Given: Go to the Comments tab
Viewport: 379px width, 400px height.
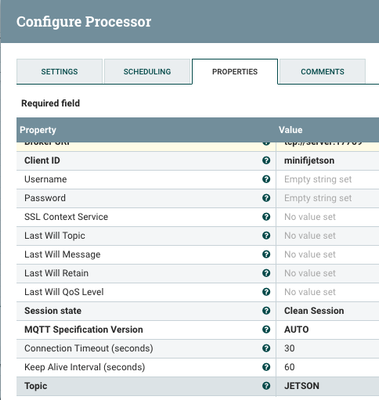Looking at the screenshot, I should click(x=322, y=72).
